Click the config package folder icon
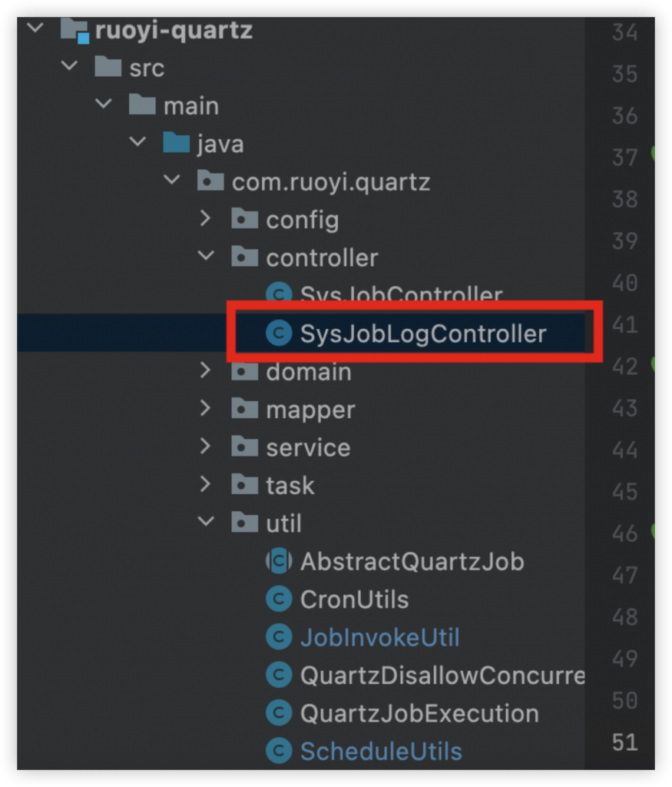This screenshot has width=672, height=787. (244, 220)
